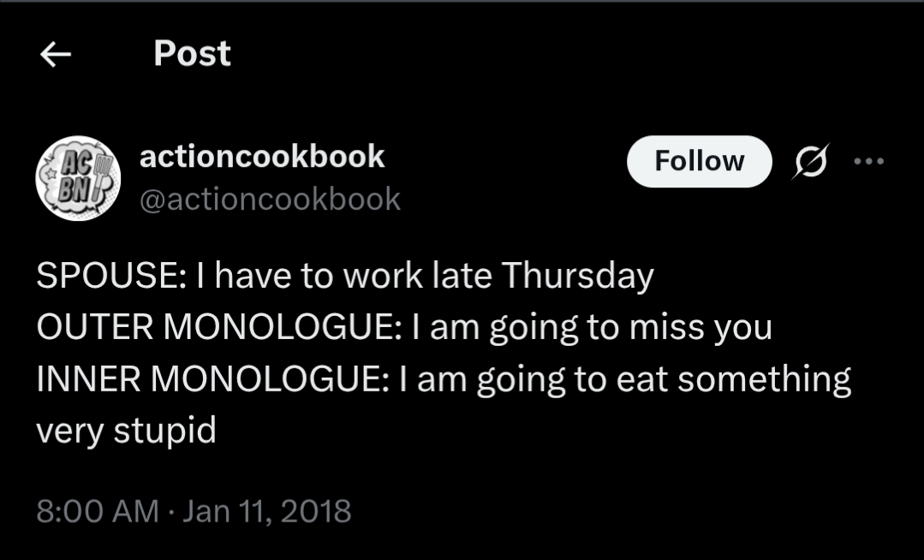924x560 pixels.
Task: Go back using the left arrow
Action: click(56, 55)
